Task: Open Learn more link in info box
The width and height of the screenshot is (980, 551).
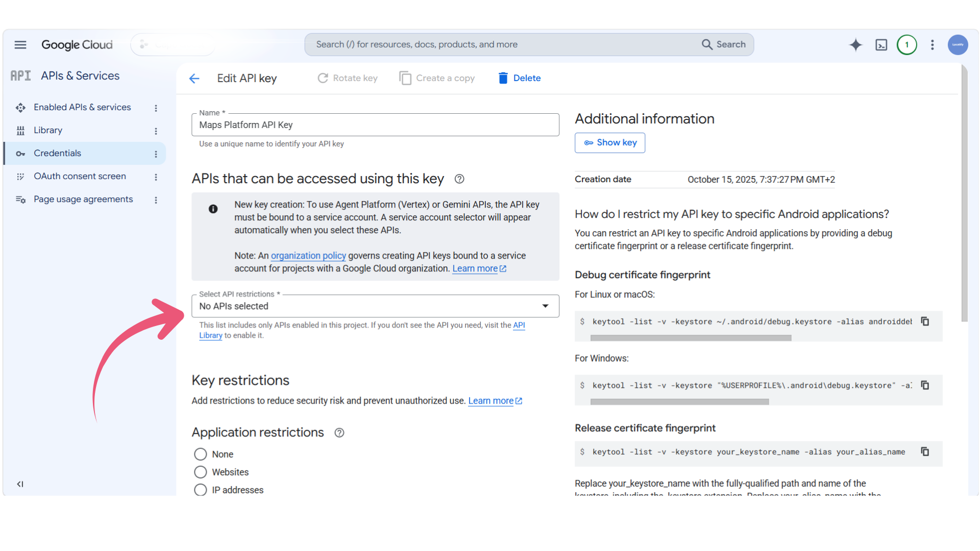Action: tap(479, 268)
